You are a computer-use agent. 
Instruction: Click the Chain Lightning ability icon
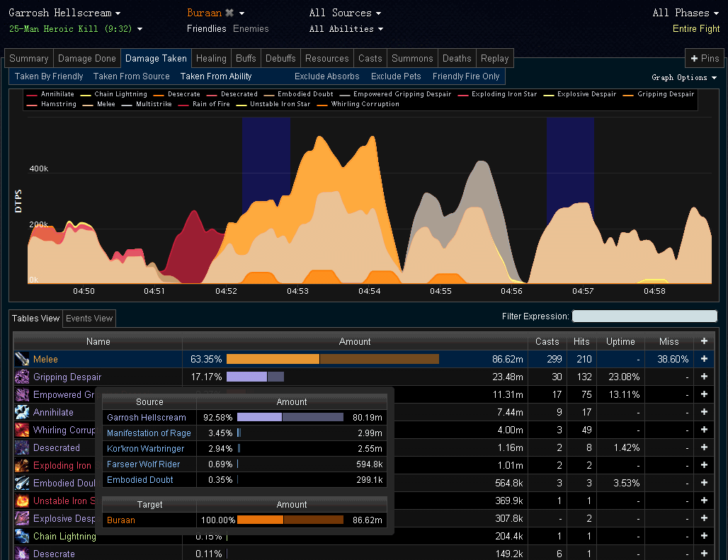[x=22, y=536]
